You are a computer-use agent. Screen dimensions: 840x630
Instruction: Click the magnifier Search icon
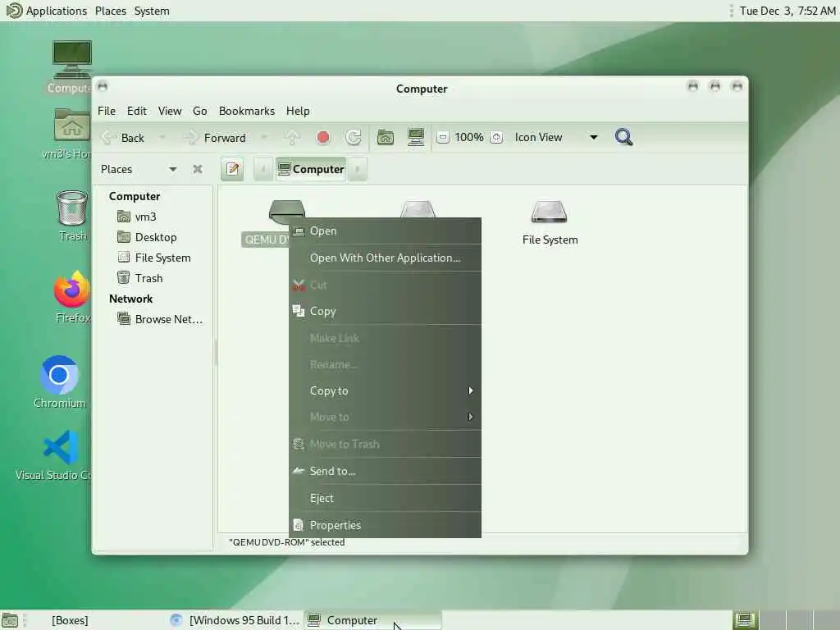623,138
